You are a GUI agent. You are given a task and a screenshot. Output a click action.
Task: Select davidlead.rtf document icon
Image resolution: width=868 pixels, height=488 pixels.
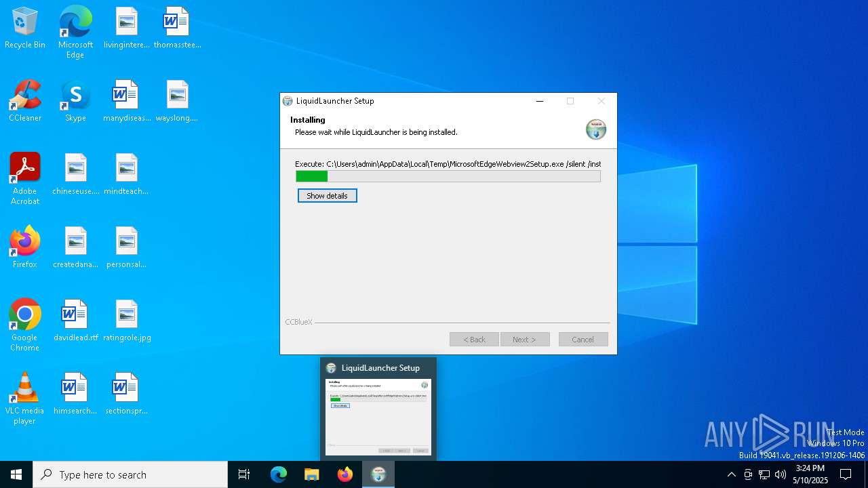pyautogui.click(x=75, y=321)
